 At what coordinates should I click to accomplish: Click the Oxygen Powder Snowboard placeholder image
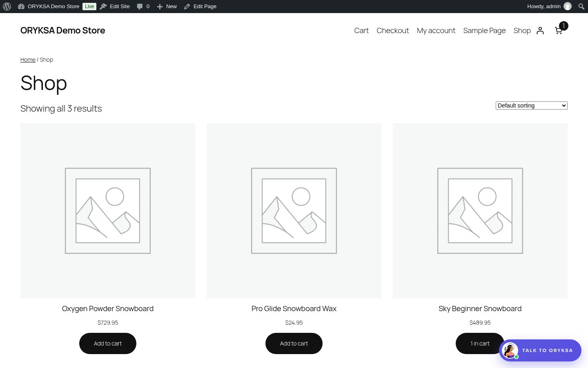pos(108,211)
